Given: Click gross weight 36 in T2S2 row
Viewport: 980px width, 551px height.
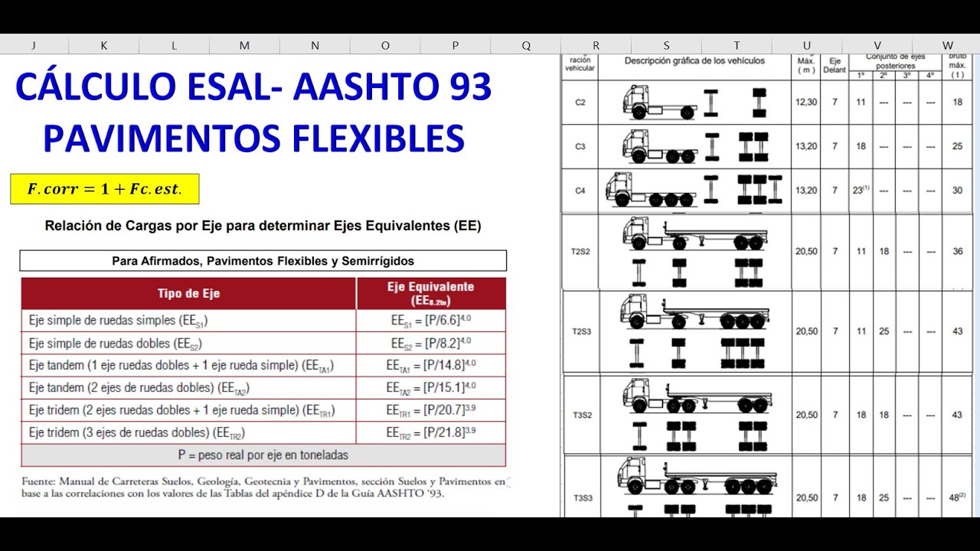Looking at the screenshot, I should pyautogui.click(x=957, y=252).
